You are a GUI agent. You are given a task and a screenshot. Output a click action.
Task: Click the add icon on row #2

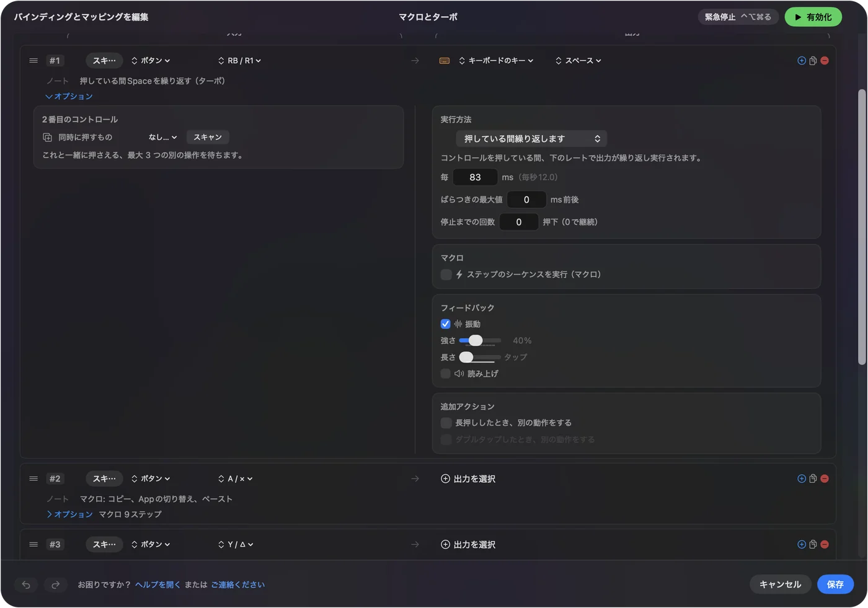(802, 478)
